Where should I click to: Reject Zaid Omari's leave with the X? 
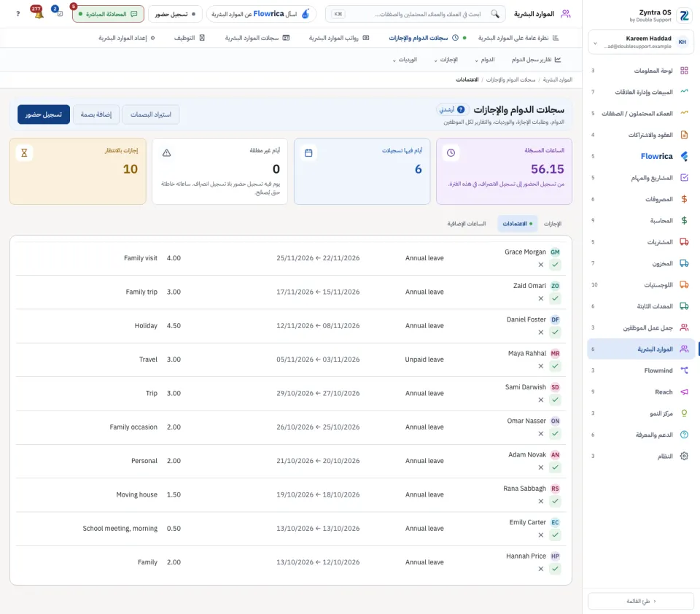pos(540,299)
